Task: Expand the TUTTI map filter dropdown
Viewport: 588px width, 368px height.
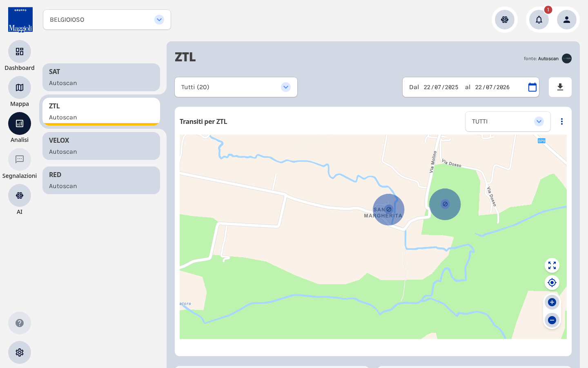Action: click(508, 121)
